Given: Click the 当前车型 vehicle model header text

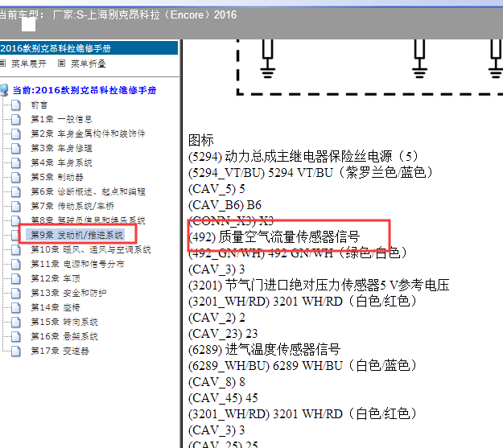Looking at the screenshot, I should (x=118, y=14).
